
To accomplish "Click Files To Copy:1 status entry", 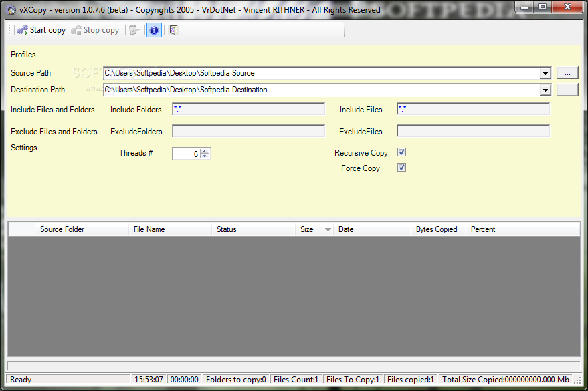I will (353, 380).
